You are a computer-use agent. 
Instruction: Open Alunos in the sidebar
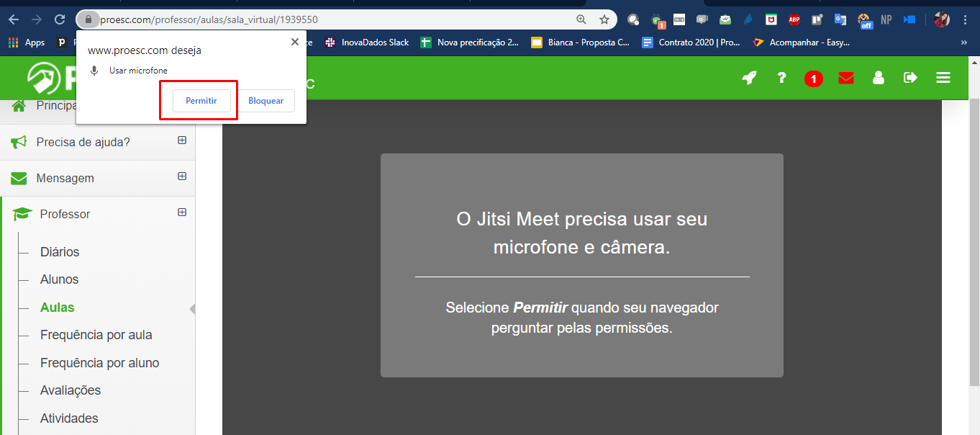point(60,279)
